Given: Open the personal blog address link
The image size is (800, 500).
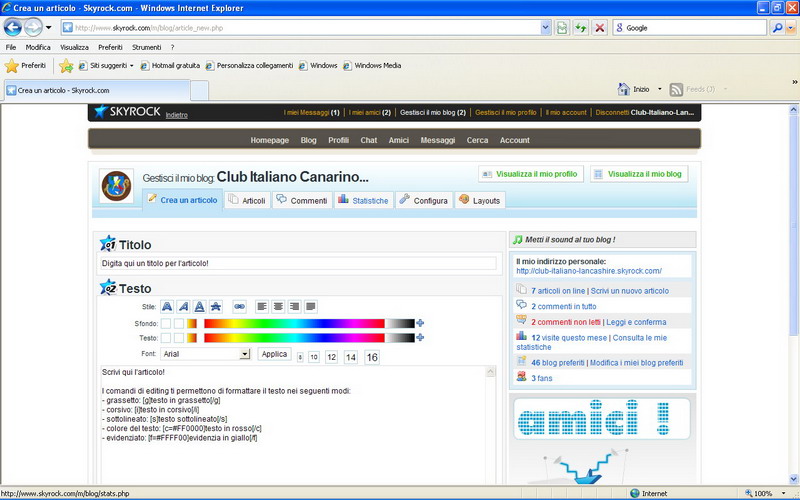Looking at the screenshot, I should [589, 271].
